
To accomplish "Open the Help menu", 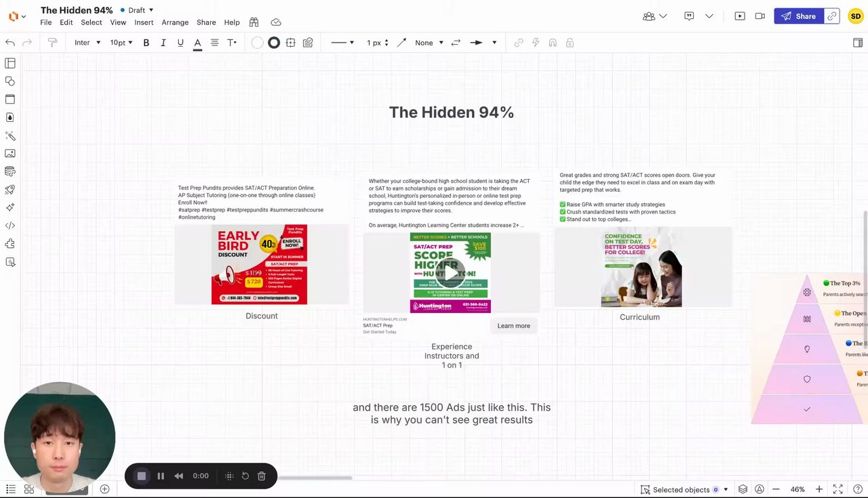I will [232, 22].
